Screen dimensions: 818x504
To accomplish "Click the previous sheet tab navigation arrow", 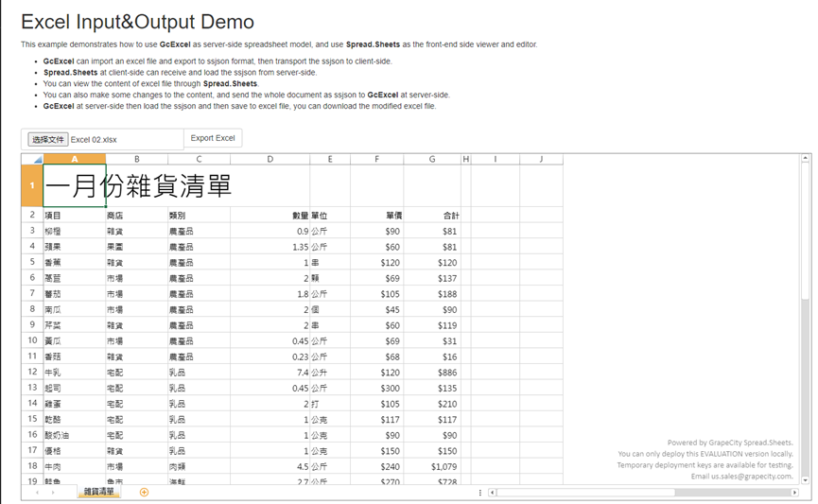I will point(37,492).
